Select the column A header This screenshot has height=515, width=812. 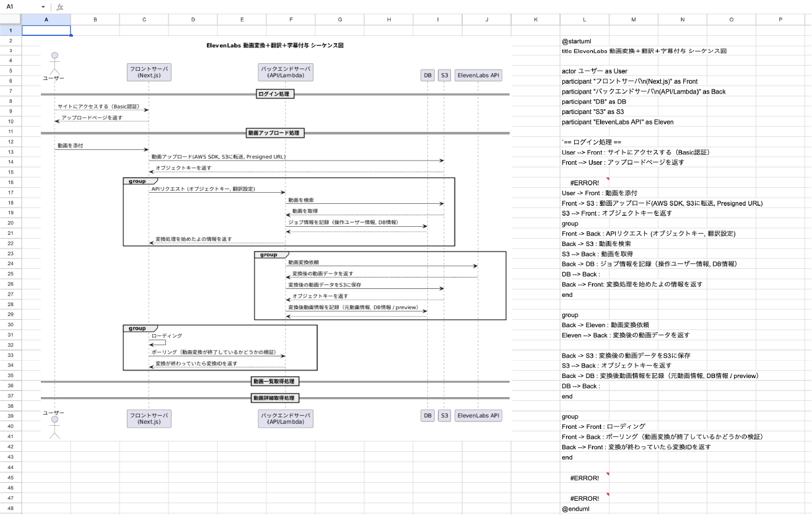[46, 20]
